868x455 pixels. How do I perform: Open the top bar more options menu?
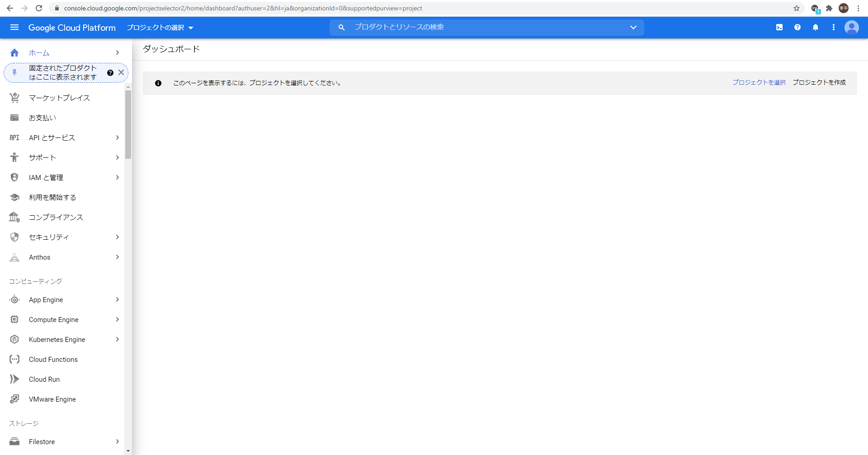point(834,28)
